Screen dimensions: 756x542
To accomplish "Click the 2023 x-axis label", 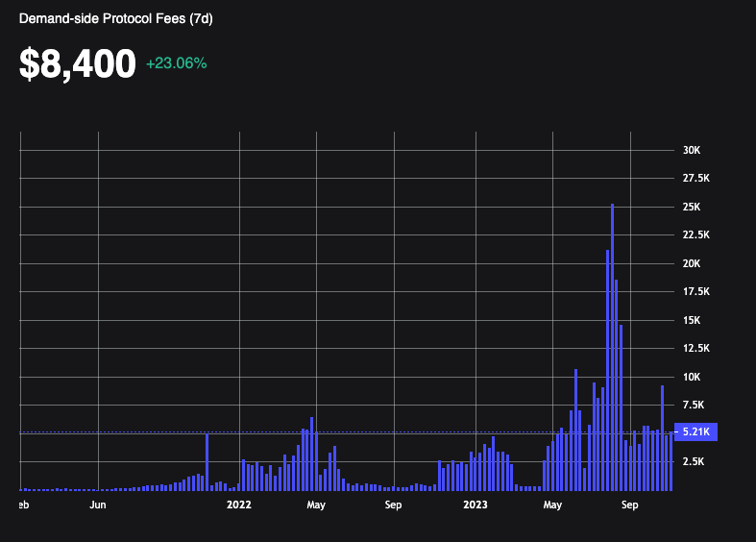I will [x=476, y=505].
